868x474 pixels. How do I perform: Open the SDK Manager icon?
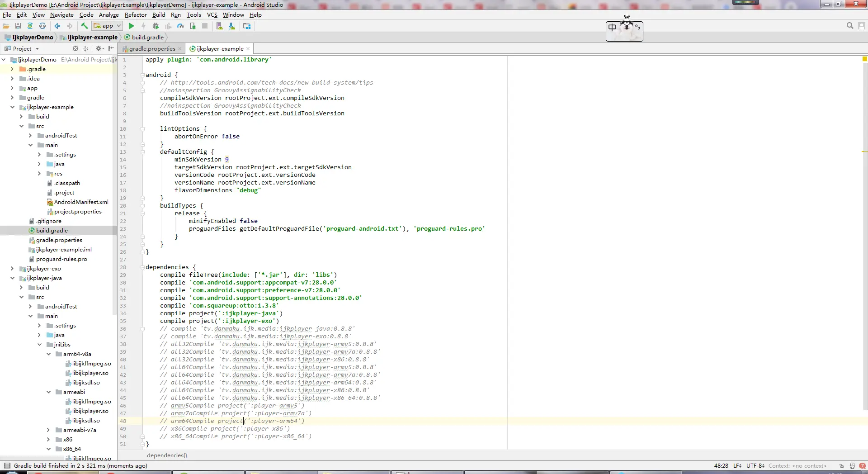231,26
